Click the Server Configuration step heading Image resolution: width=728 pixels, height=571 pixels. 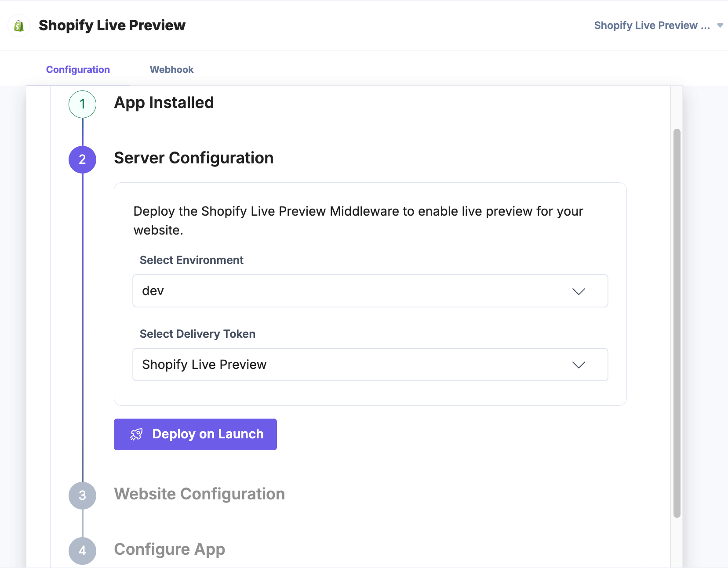tap(193, 158)
